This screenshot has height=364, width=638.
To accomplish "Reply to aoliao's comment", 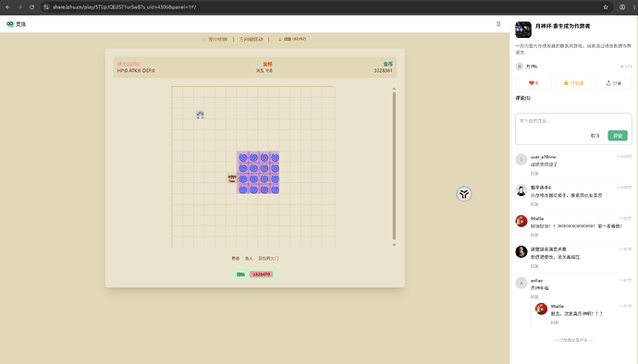I will 534,297.
